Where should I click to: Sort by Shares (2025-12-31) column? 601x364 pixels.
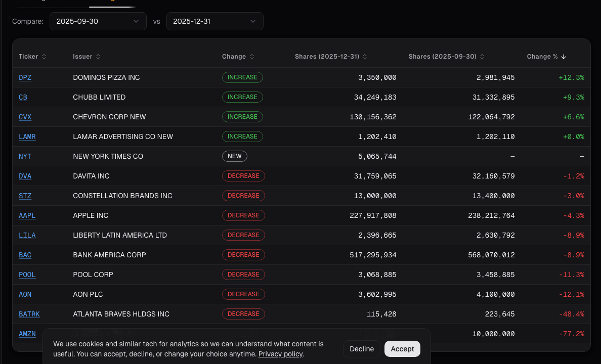(x=331, y=57)
